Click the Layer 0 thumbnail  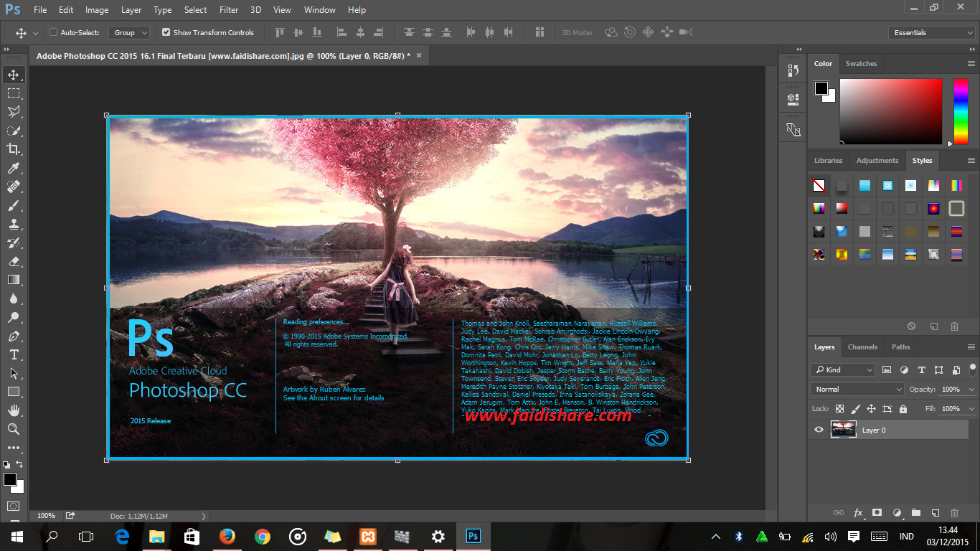[x=844, y=430]
